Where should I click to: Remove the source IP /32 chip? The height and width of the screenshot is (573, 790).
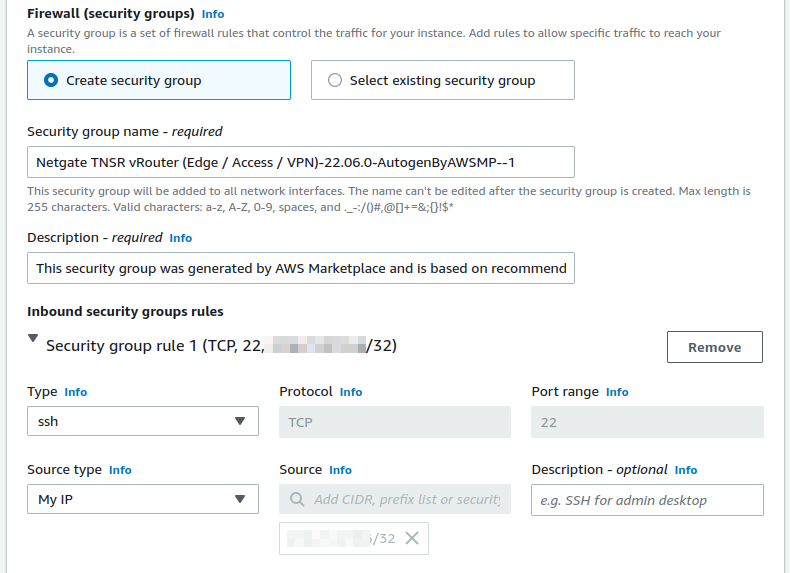[411, 538]
